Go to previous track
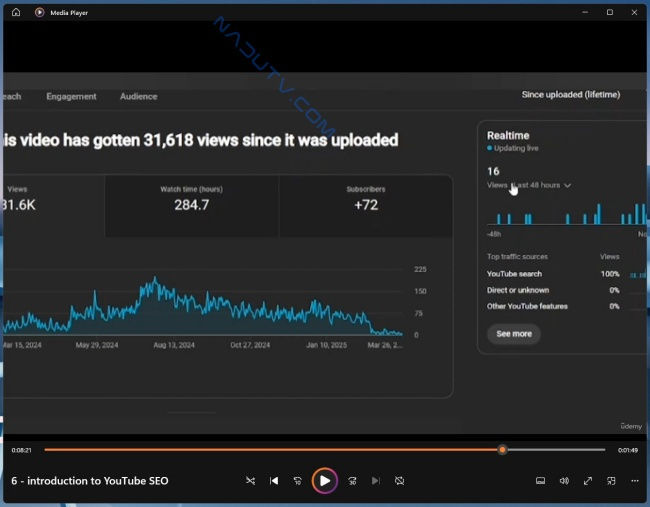The width and height of the screenshot is (650, 507). click(274, 481)
